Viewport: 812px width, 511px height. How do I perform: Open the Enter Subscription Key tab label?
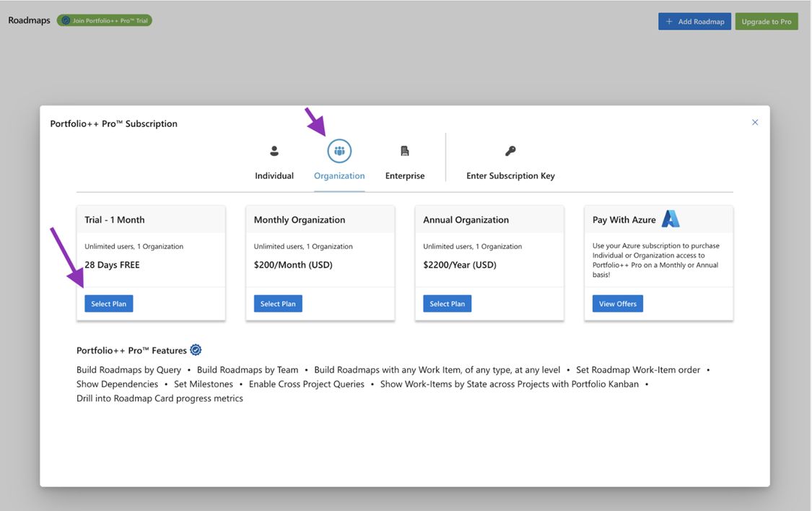pos(510,176)
